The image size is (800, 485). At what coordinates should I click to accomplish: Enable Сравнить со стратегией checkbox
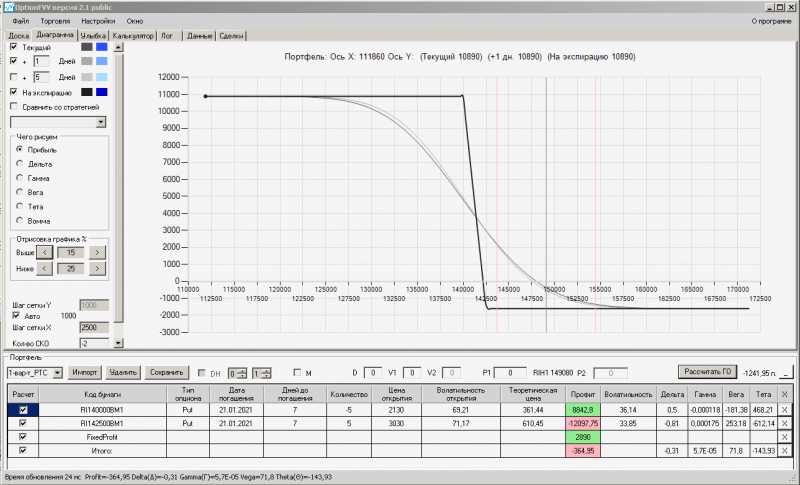coord(14,107)
